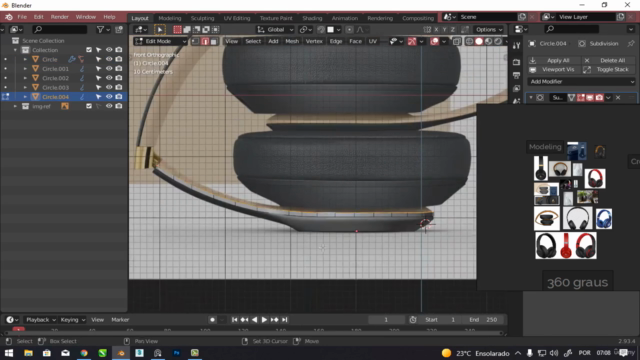Select rendered viewport shading

[498, 41]
